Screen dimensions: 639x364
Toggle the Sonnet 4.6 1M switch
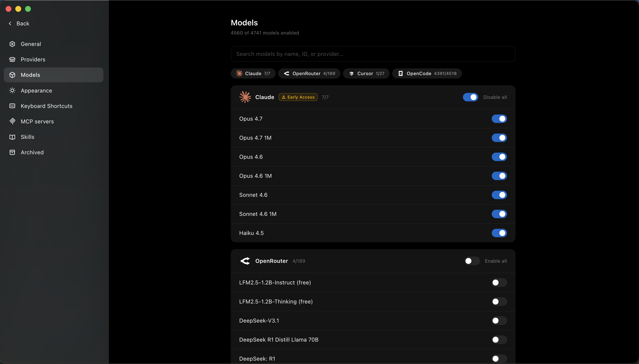pos(499,214)
